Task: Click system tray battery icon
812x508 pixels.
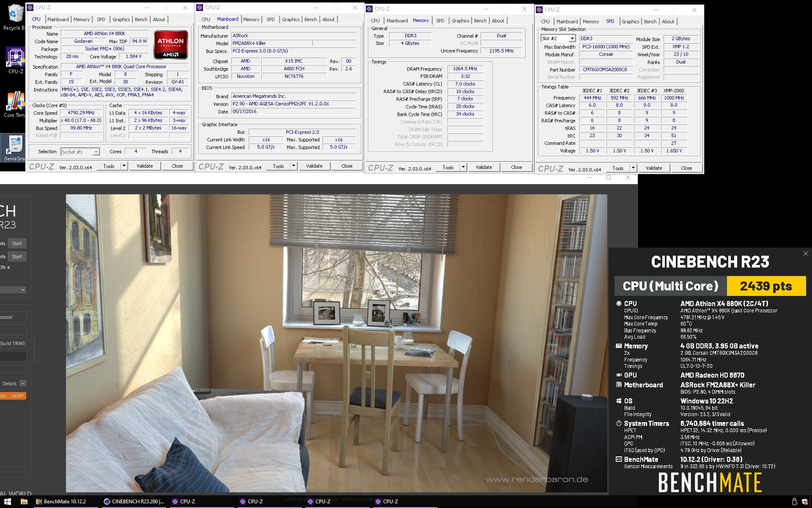Action: (794, 502)
